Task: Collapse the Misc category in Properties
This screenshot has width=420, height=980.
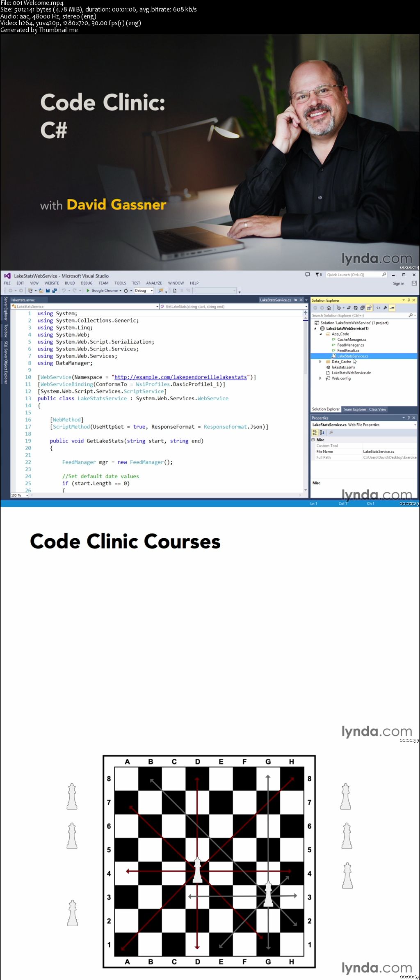Action: coord(313,440)
